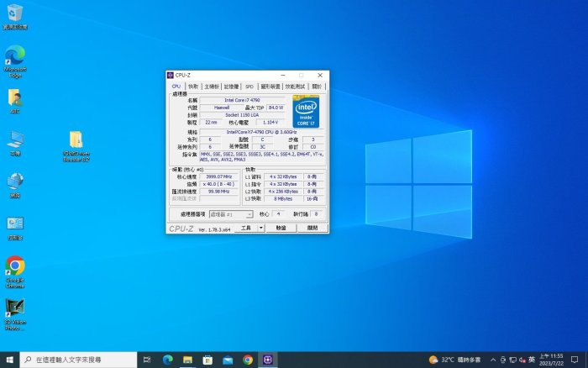Switch to the 關於 (About) tab
588x368 pixels.
[x=317, y=87]
